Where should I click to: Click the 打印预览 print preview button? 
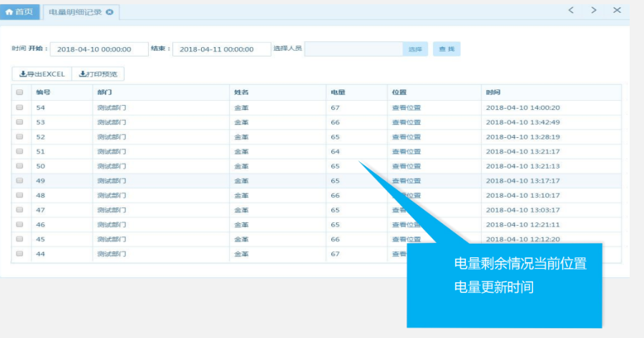(99, 74)
